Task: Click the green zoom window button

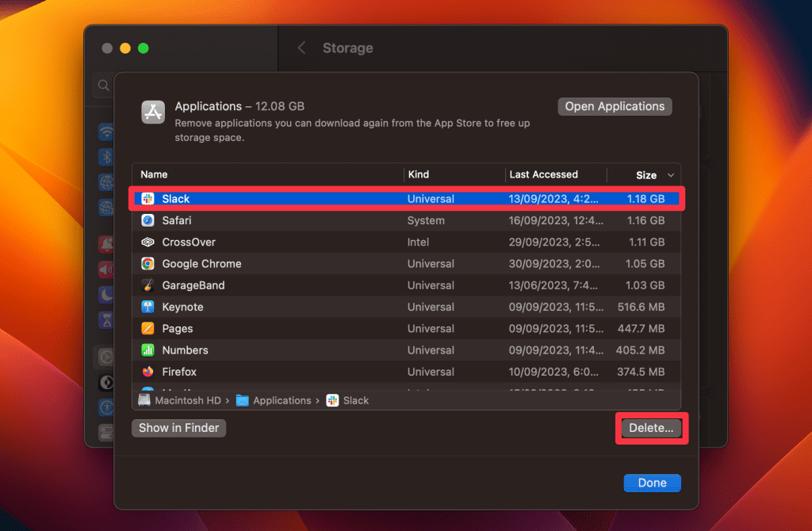Action: pyautogui.click(x=144, y=48)
